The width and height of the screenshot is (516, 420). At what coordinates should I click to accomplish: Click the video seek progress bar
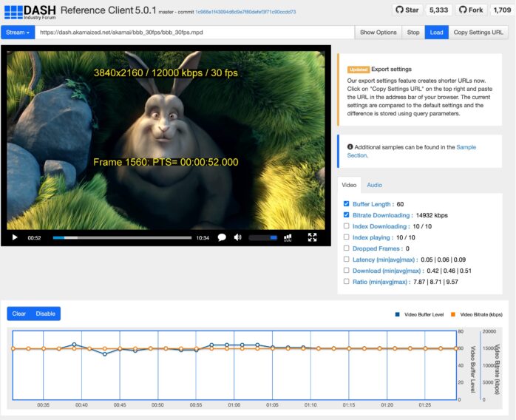pyautogui.click(x=122, y=237)
